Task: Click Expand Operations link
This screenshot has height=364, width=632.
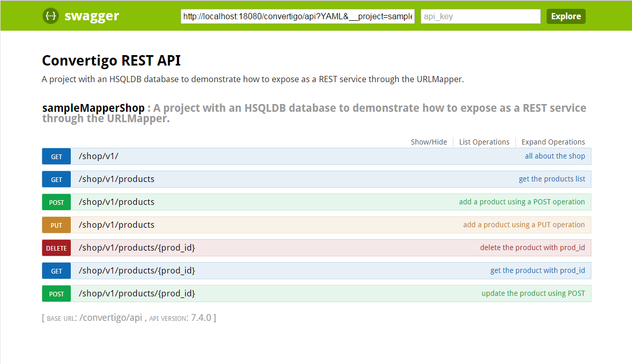Action: [x=553, y=142]
